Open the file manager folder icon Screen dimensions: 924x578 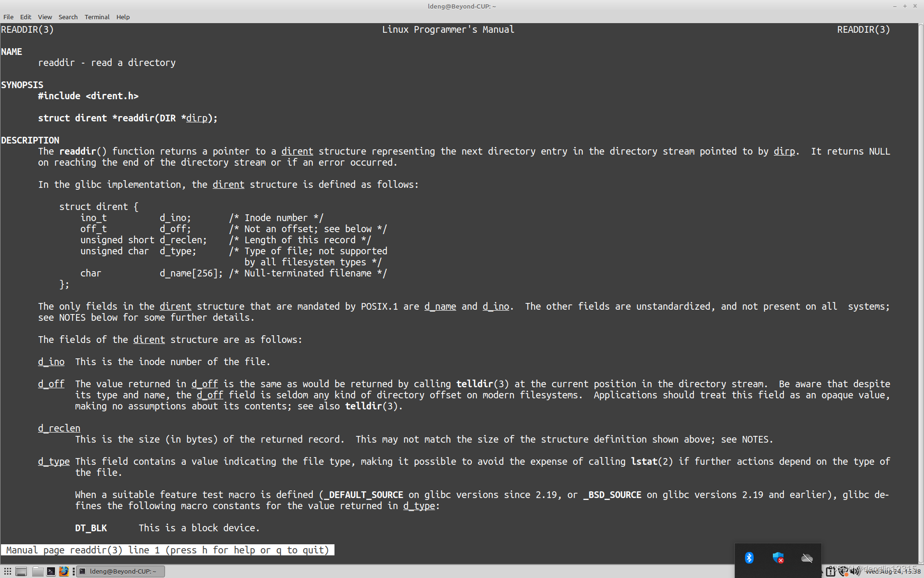tap(38, 571)
